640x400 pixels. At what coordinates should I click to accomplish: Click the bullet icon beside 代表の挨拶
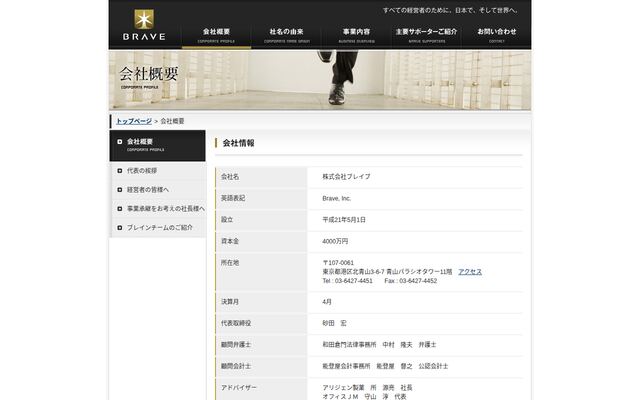[120, 171]
